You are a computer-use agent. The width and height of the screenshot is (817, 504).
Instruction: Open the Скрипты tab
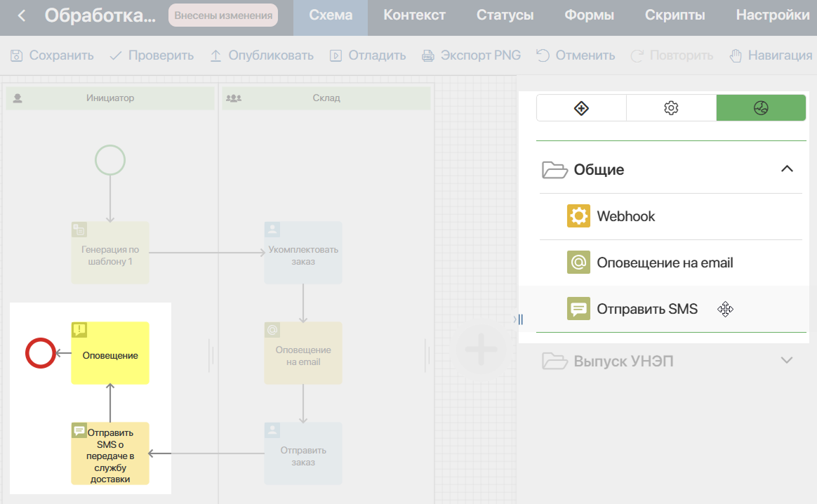click(675, 15)
